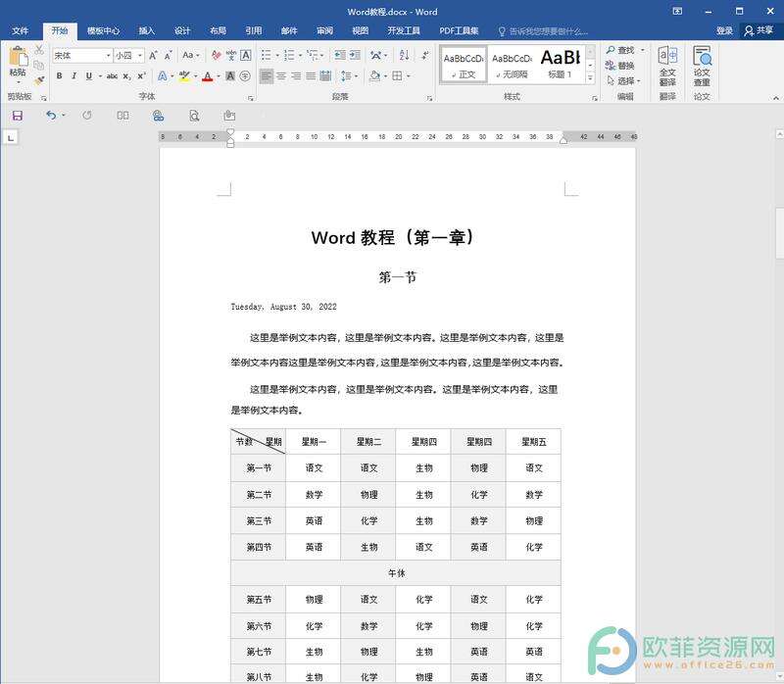Click the Character Border icon

tap(246, 56)
